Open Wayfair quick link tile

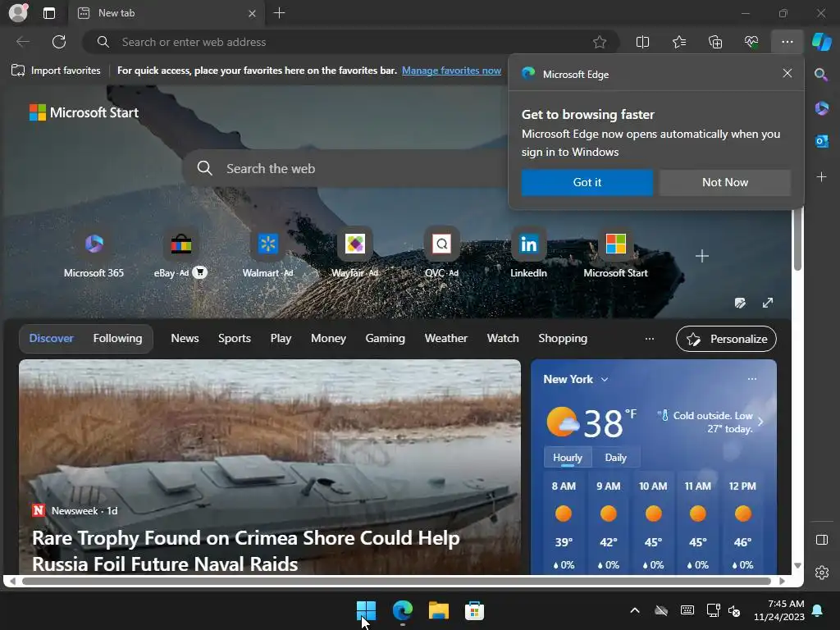[x=354, y=253]
